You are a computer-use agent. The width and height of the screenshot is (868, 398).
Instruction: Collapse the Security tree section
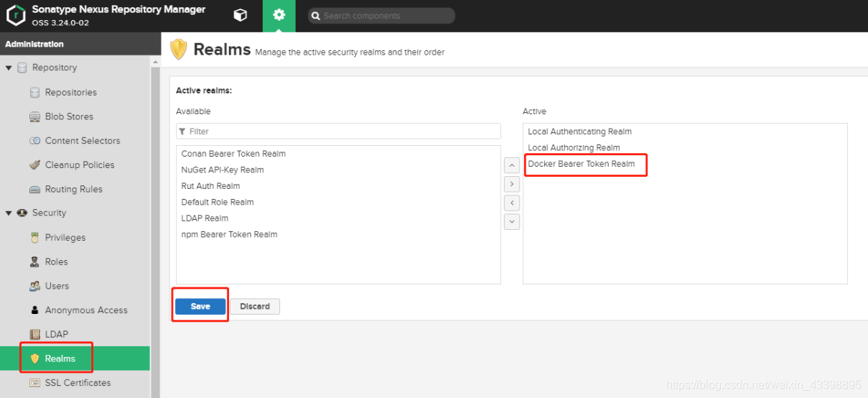click(x=9, y=213)
